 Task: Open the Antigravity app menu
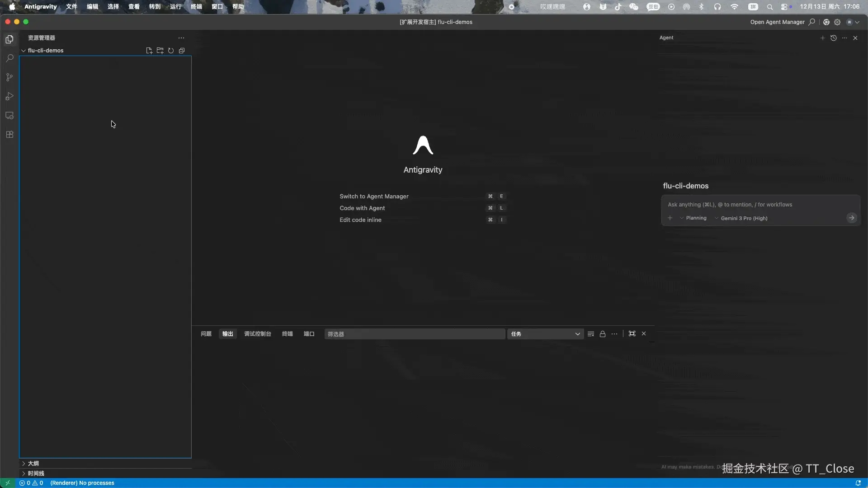tap(40, 7)
